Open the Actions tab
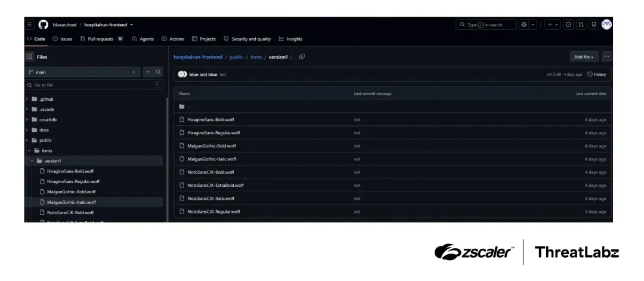Screen dimensions: 644x281 173,39
